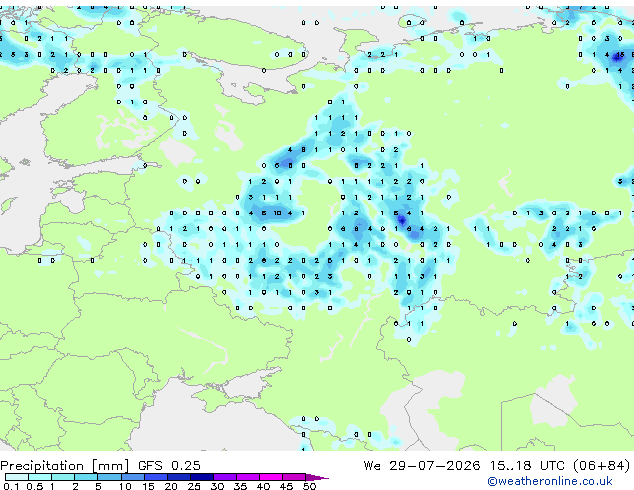Choose the 2–5 mm legend color box

click(x=86, y=477)
